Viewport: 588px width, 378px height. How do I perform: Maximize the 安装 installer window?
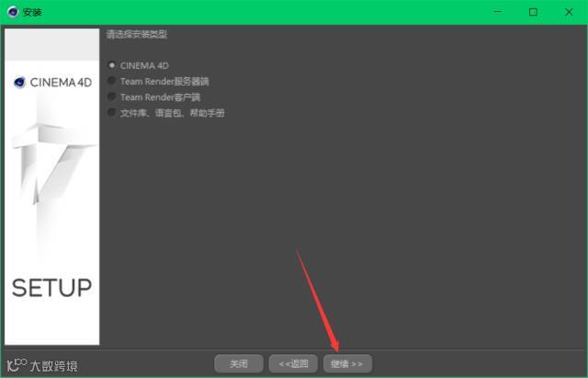tap(533, 12)
